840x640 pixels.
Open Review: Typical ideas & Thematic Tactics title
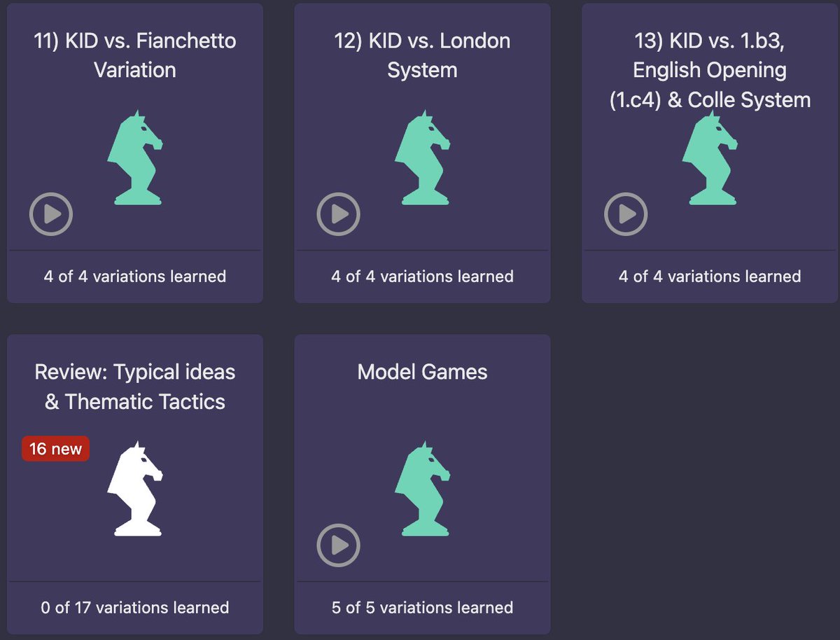[135, 387]
